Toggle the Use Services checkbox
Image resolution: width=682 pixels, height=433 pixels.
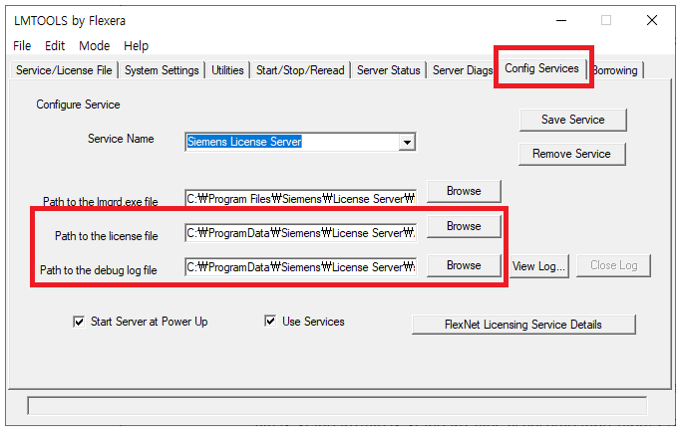pos(270,321)
